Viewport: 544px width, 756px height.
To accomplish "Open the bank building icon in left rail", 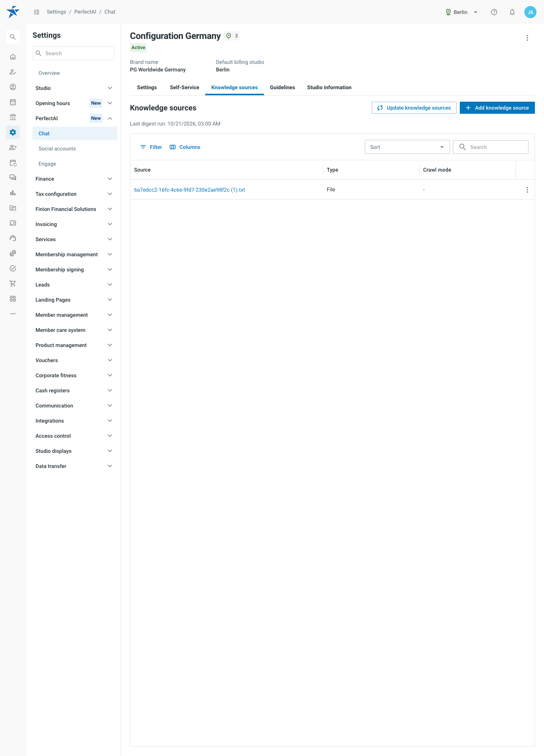I will [x=13, y=117].
